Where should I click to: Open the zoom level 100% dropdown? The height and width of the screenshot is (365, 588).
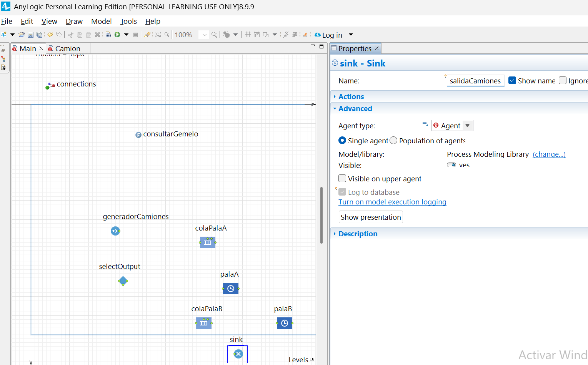click(x=204, y=35)
